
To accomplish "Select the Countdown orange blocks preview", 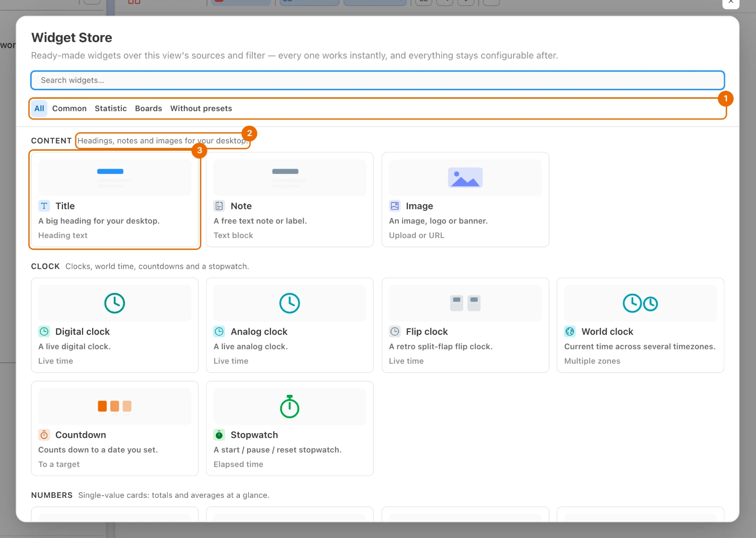I will (x=115, y=406).
